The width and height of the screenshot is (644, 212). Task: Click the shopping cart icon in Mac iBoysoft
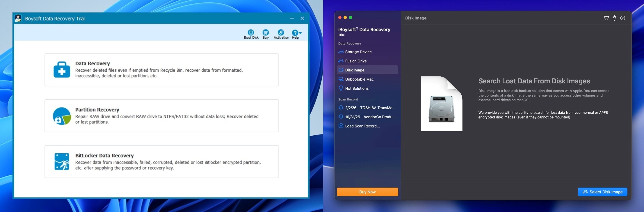click(606, 18)
